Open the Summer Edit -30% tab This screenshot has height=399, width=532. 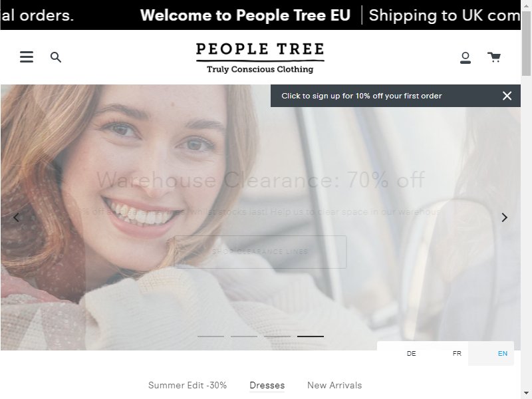188,386
